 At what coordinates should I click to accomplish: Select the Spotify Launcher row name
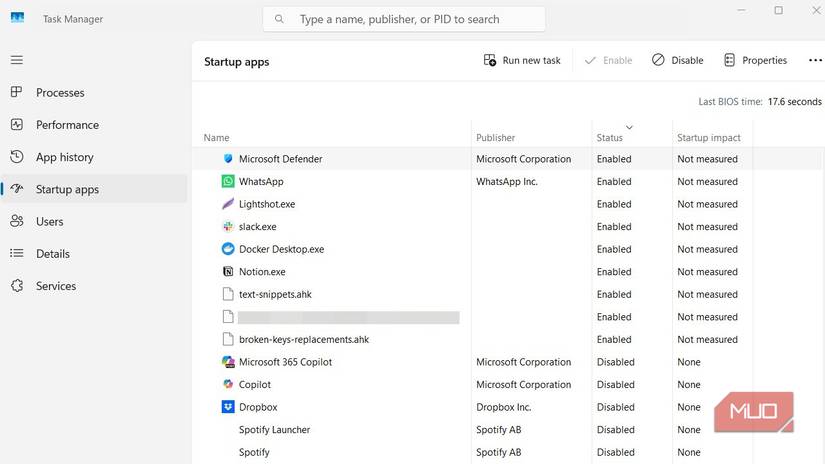click(274, 430)
